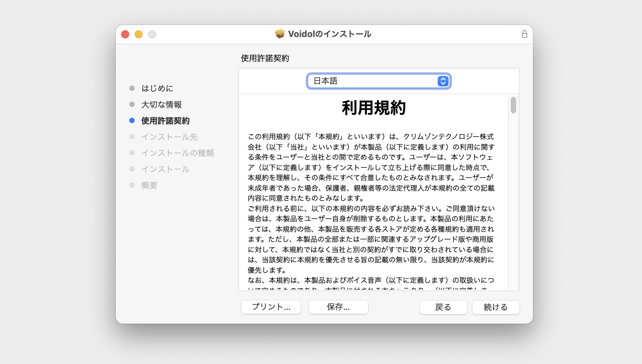Click the blue dropdown stepper arrows

[443, 81]
